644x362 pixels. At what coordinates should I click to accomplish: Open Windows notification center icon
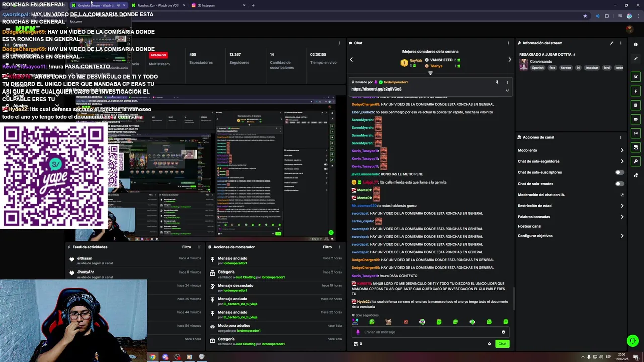pos(636,357)
